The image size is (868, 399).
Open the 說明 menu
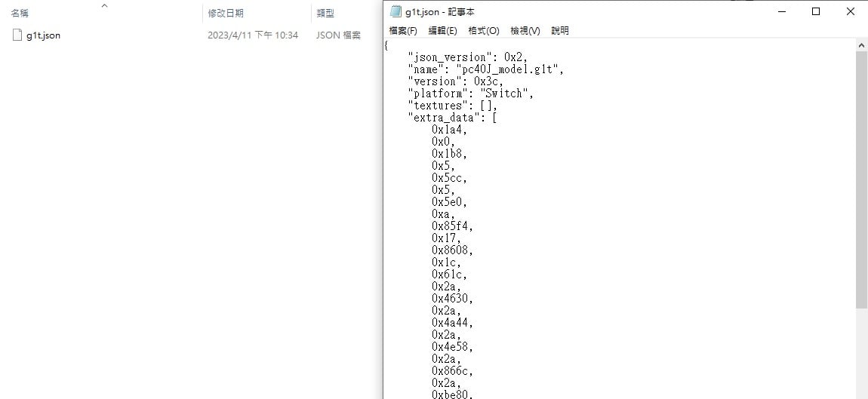click(559, 31)
